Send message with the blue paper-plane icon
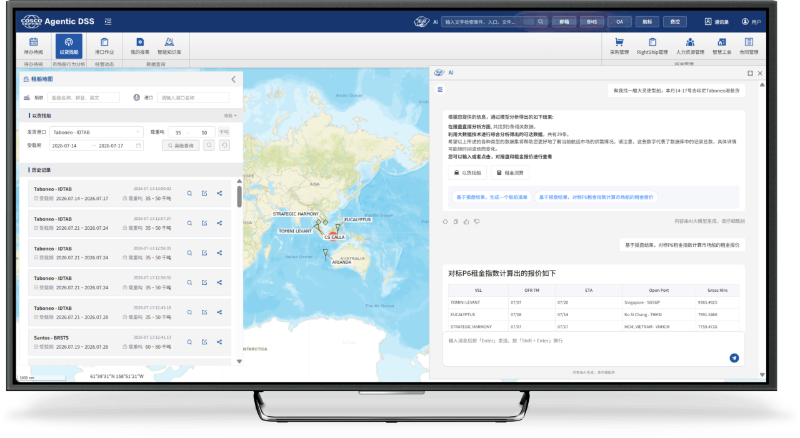 734,358
